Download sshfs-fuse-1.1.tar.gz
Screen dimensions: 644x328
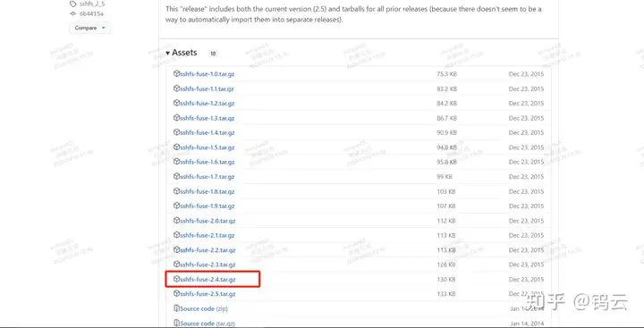[x=207, y=88]
